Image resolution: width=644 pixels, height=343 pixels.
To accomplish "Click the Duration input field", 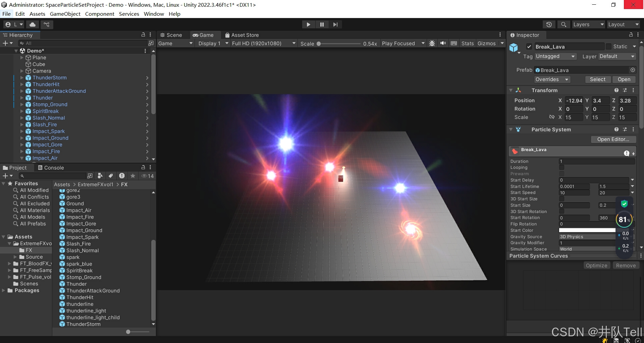I will tap(597, 161).
